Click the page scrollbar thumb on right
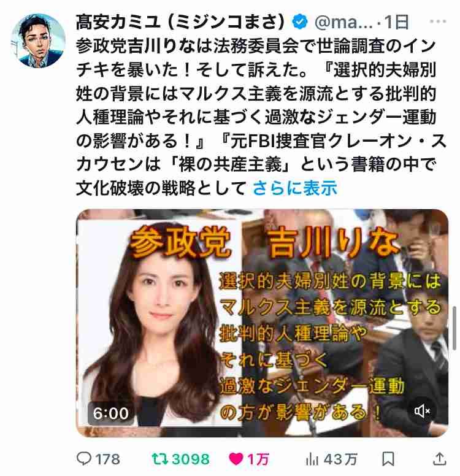Viewport: 460px width, 476px height. tap(454, 328)
